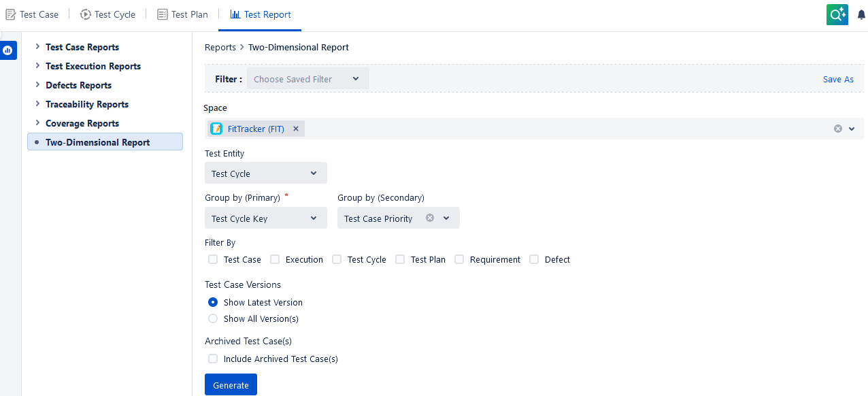Enable Include Archived Test Case(s)

(213, 359)
